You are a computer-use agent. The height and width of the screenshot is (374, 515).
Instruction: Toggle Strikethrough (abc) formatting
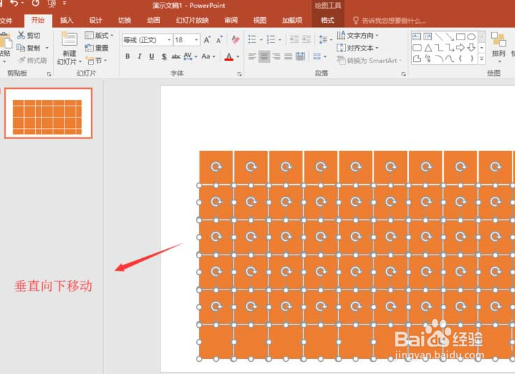pyautogui.click(x=176, y=56)
